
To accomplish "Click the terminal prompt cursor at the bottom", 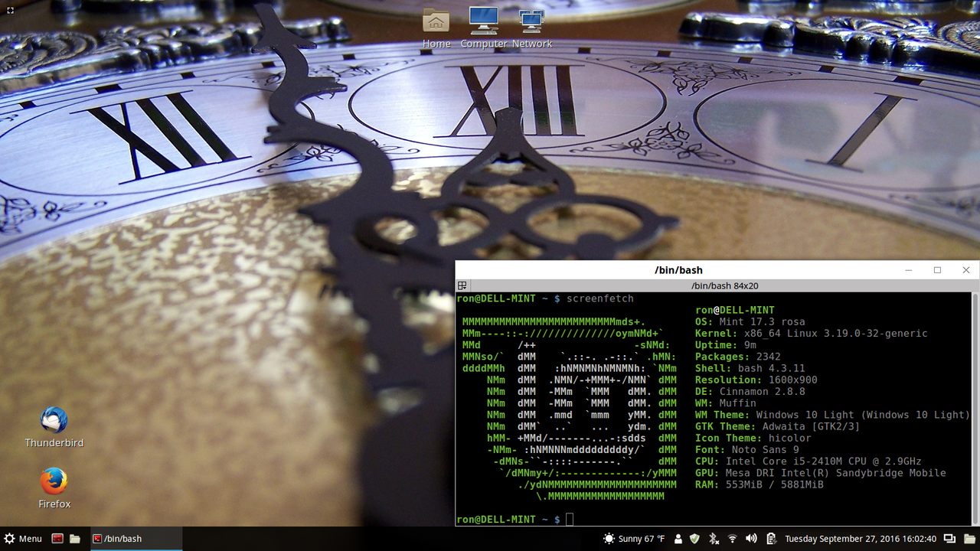I will [570, 520].
